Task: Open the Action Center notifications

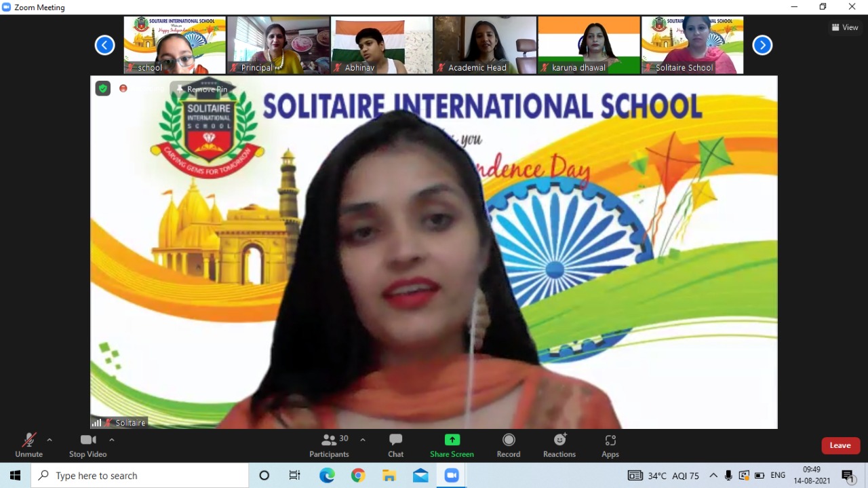Action: coord(848,476)
